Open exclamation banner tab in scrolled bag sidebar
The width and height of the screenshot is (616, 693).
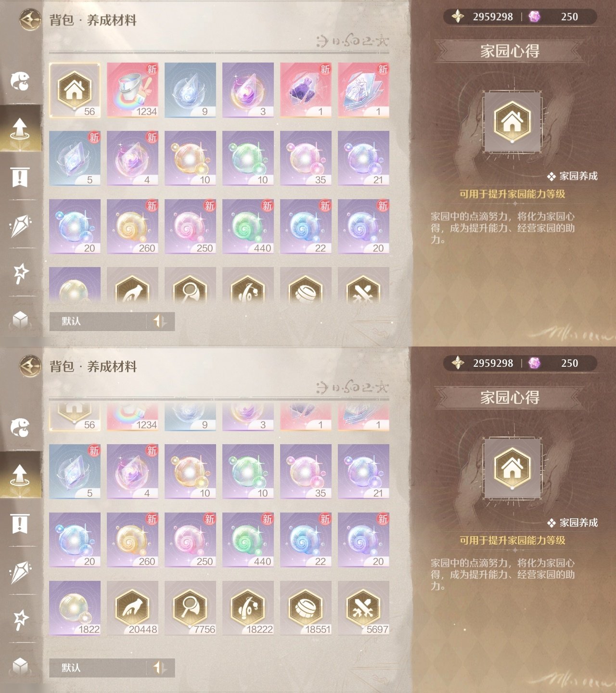20,524
